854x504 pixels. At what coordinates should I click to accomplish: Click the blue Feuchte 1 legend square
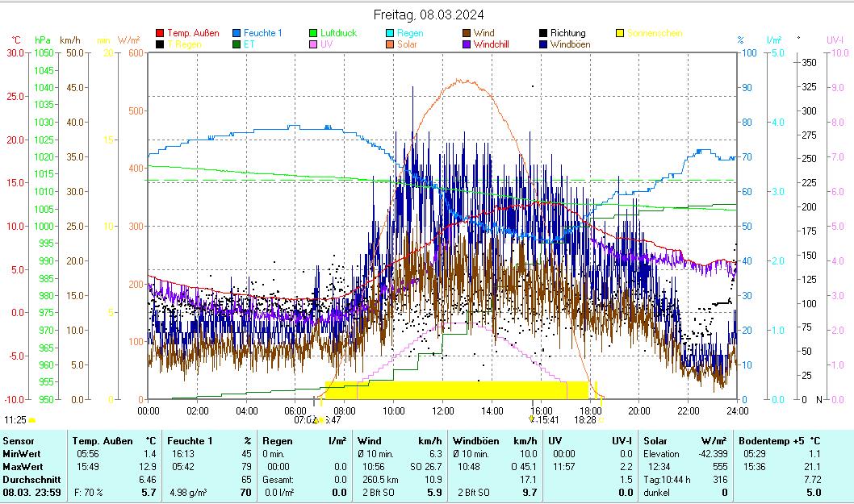point(237,33)
